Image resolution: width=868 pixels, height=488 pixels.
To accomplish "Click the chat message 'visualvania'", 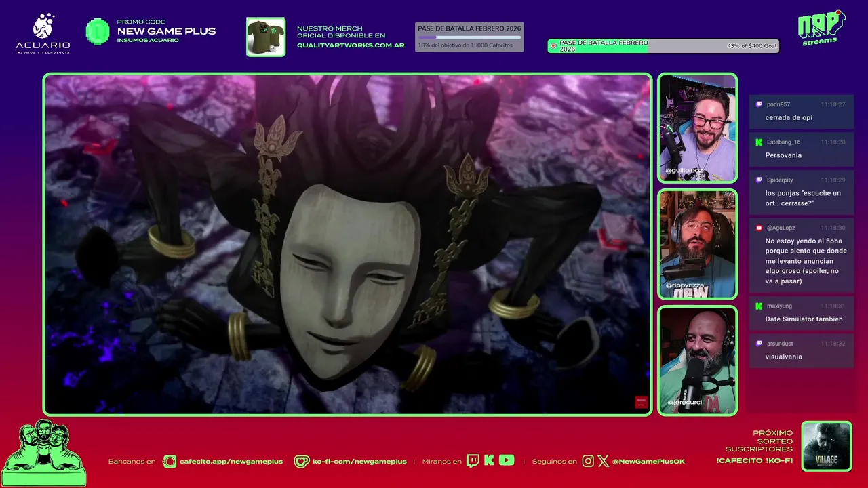I will (783, 357).
